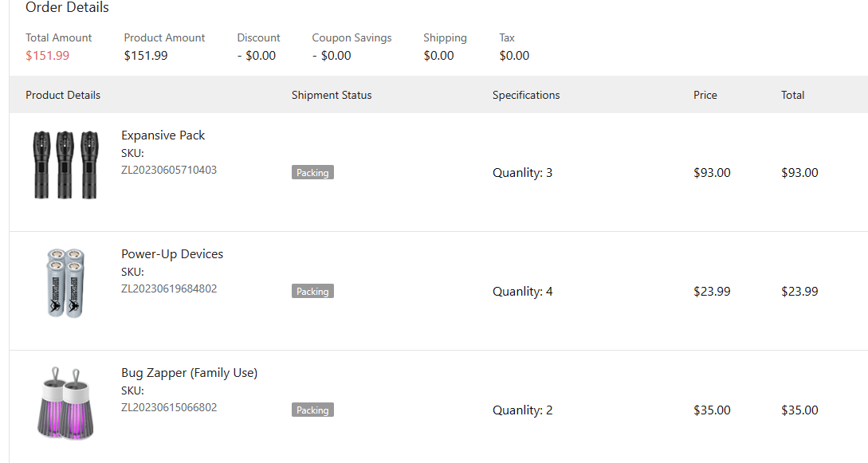The width and height of the screenshot is (868, 463).
Task: Select SKU ZL20230619684802 text
Action: click(169, 288)
